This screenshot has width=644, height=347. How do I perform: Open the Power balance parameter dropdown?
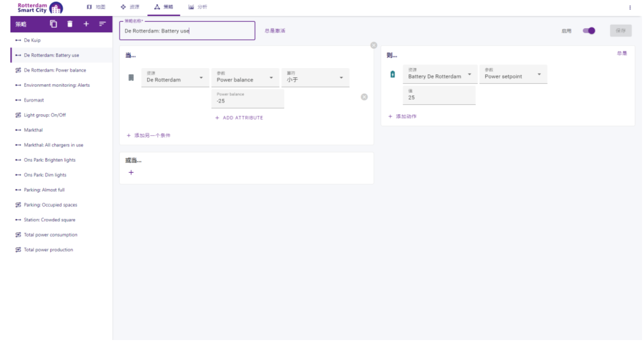pyautogui.click(x=245, y=78)
